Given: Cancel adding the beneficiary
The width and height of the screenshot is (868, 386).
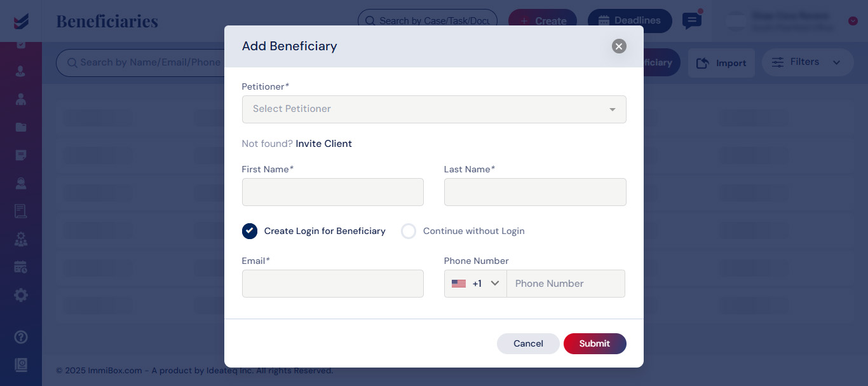Looking at the screenshot, I should (x=528, y=343).
